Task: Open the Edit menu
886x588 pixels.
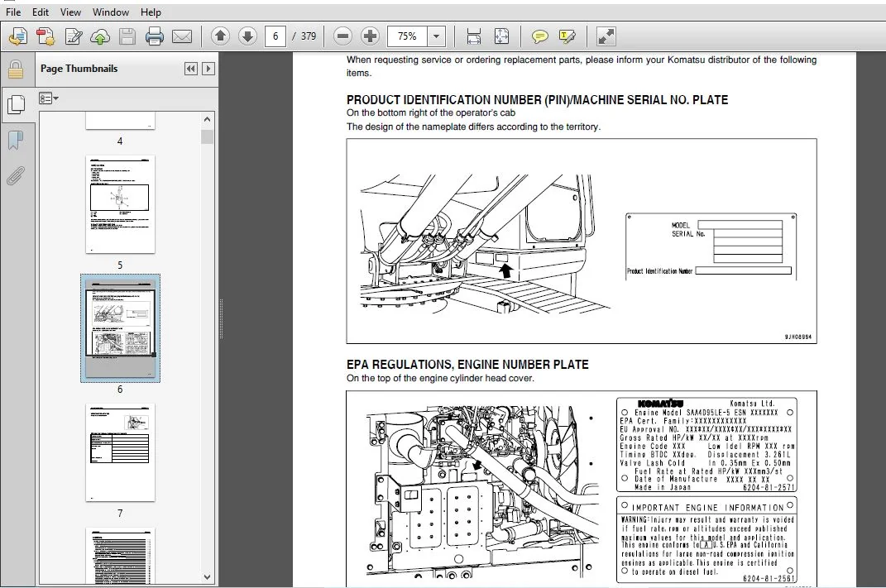Action: pyautogui.click(x=40, y=12)
